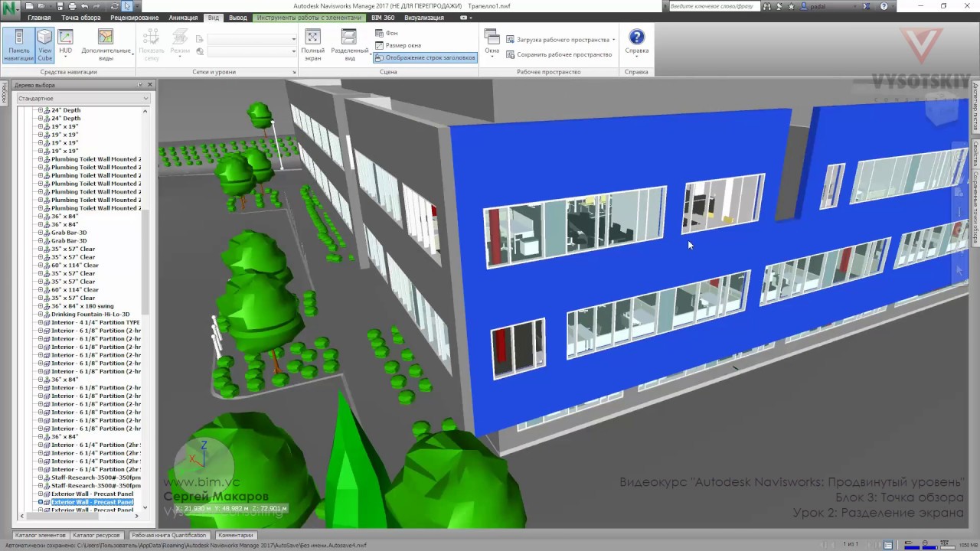Select the Drinking Fountain-Hi-Lo-3D tree item
Screen dimensions: 980x551
pyautogui.click(x=90, y=315)
